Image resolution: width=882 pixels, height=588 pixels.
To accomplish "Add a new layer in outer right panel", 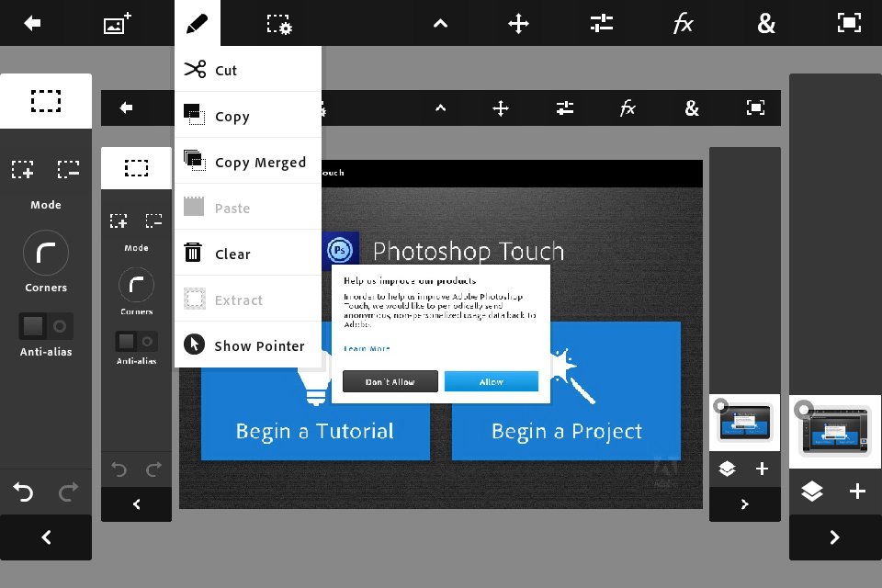I will (857, 492).
